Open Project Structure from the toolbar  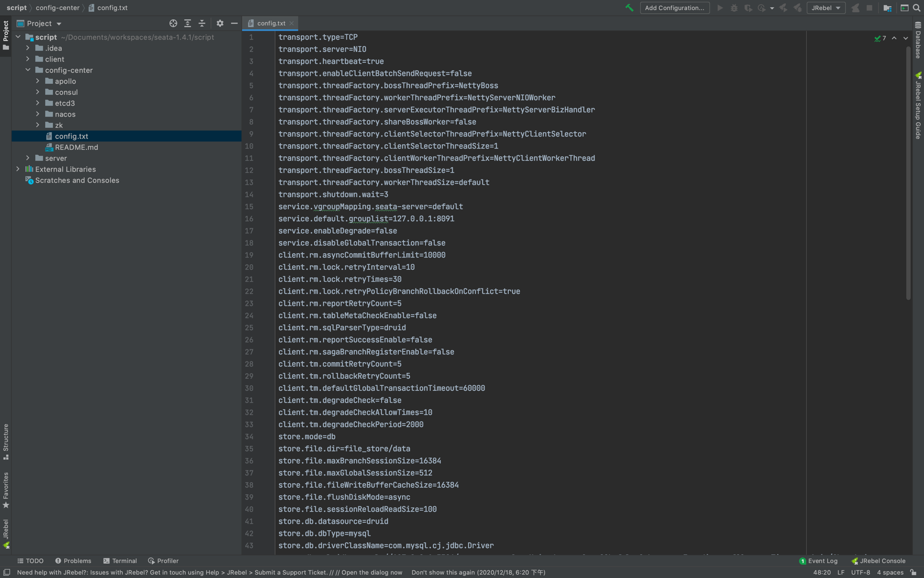tap(887, 8)
